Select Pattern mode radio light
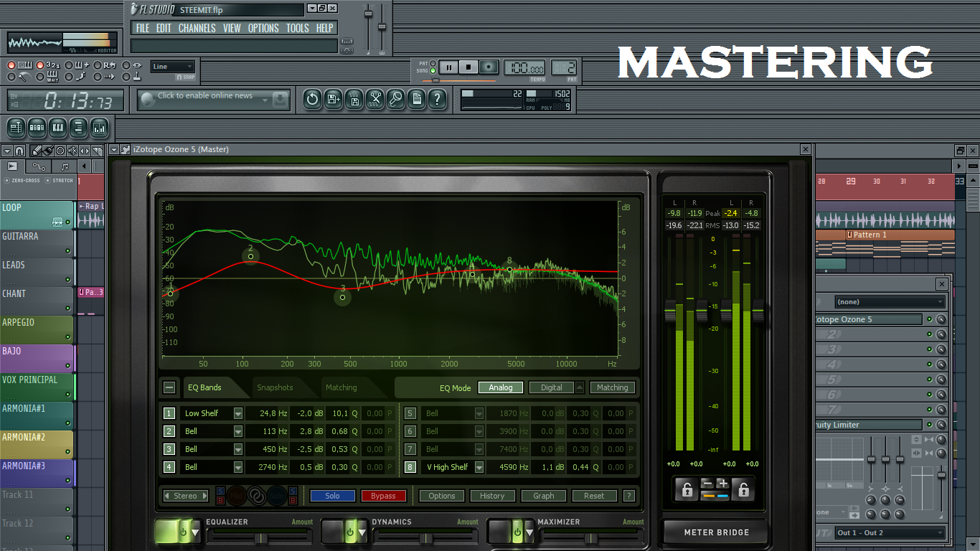This screenshot has width=980, height=551. point(433,63)
